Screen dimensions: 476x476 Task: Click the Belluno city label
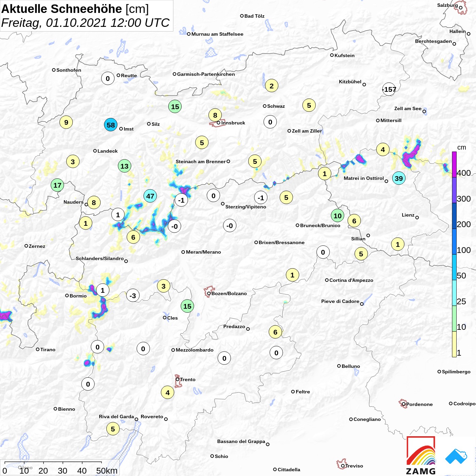[351, 366]
